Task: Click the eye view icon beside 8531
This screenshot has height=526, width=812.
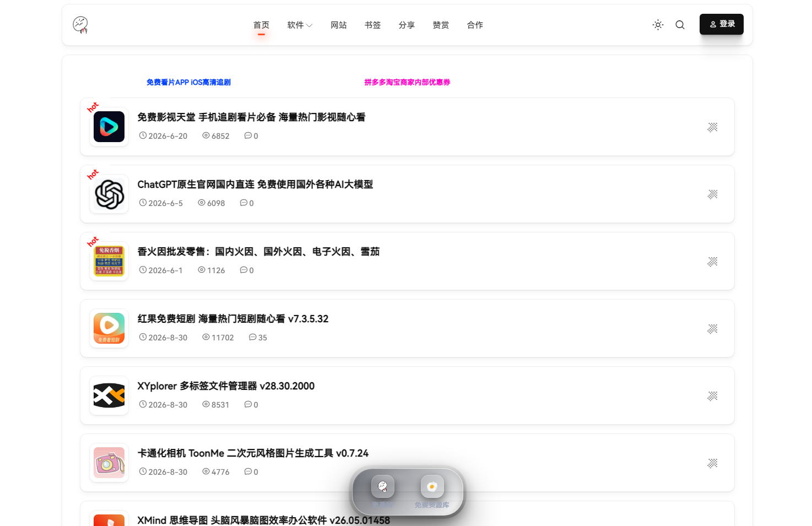Action: click(206, 404)
